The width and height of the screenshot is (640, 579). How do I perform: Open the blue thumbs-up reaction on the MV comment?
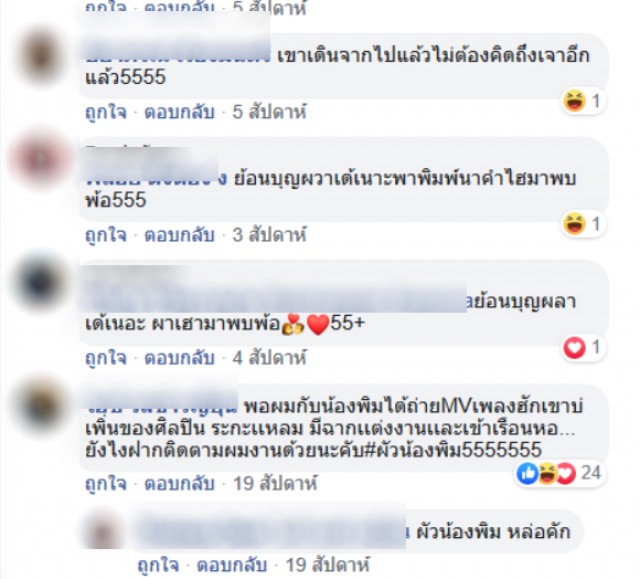527,473
